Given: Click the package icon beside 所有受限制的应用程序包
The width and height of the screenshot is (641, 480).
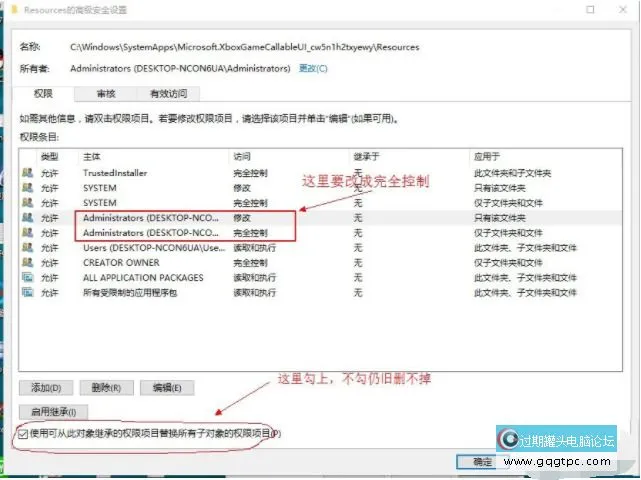Looking at the screenshot, I should point(27,292).
